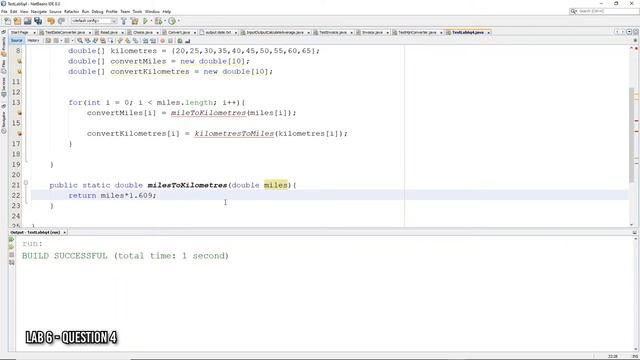Open the Profile Project dropdown arrow

[179, 21]
